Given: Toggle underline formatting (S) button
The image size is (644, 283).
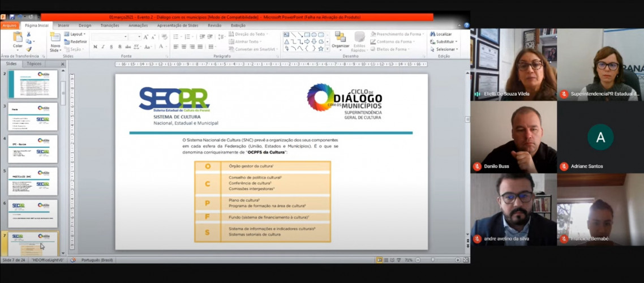Looking at the screenshot, I should (111, 46).
